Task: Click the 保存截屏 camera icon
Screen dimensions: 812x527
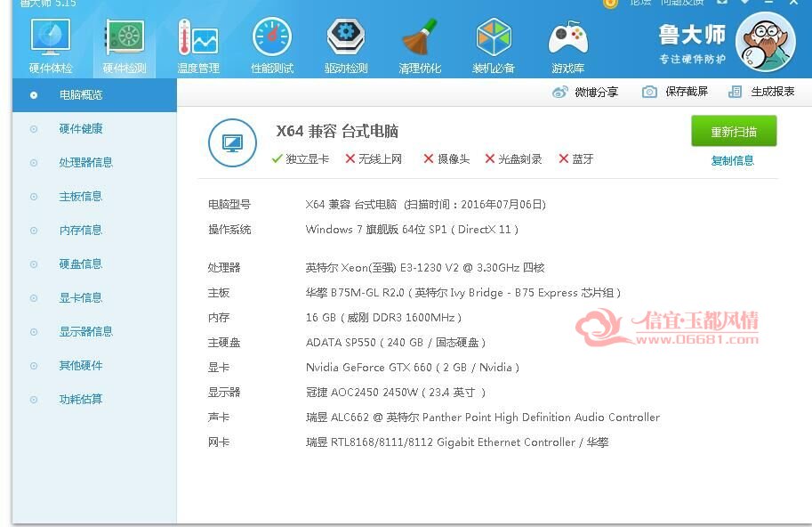Action: (x=649, y=92)
